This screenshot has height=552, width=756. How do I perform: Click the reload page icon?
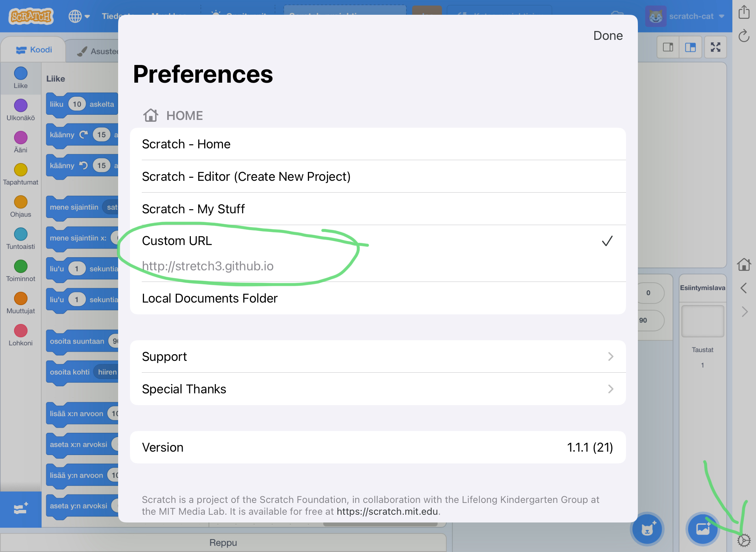click(x=744, y=36)
